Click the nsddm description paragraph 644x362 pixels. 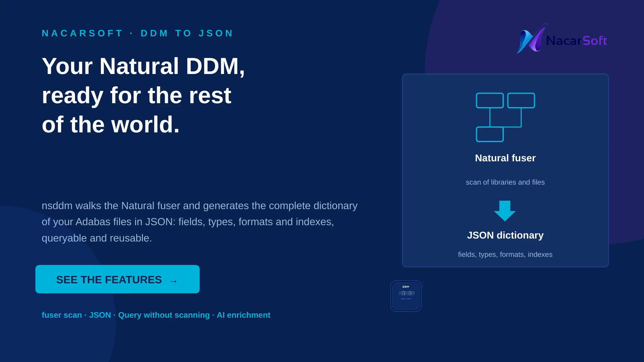pos(199,222)
